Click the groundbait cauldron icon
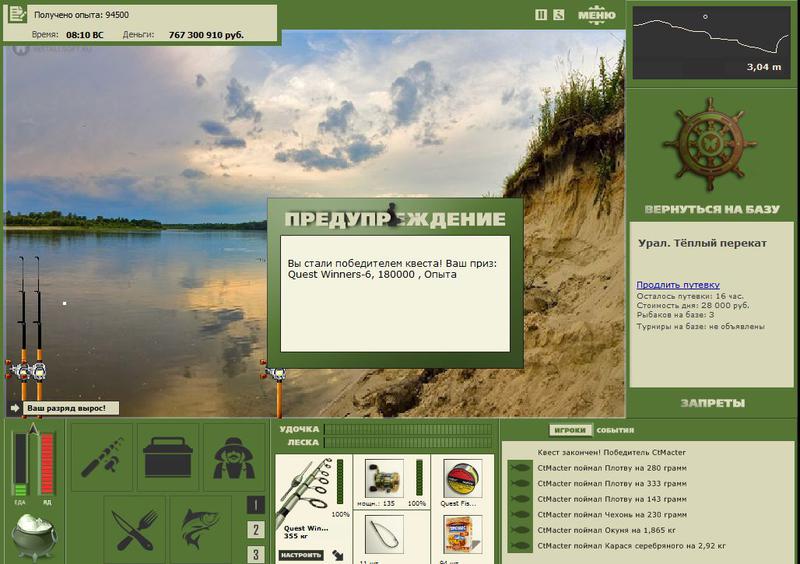Viewport: 800px width, 564px height. tap(34, 536)
